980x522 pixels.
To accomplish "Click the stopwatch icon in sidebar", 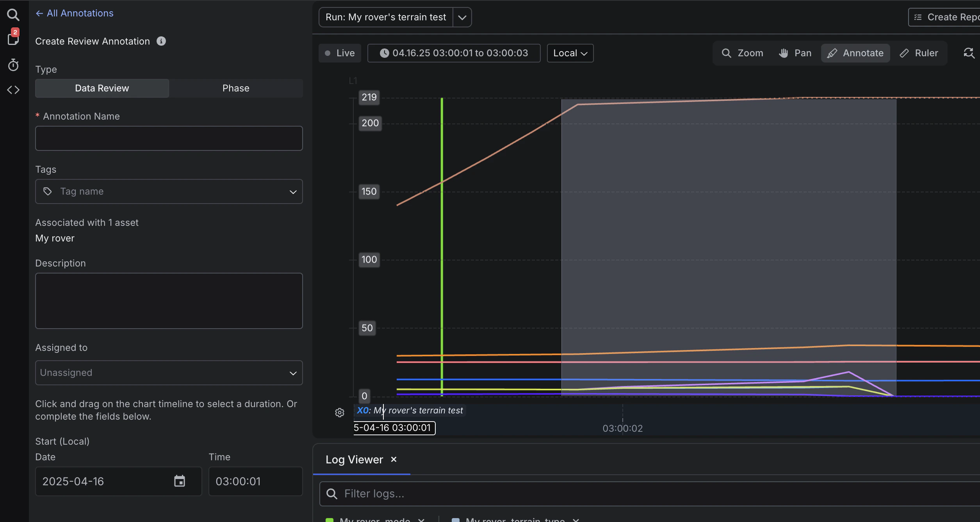I will (x=13, y=65).
